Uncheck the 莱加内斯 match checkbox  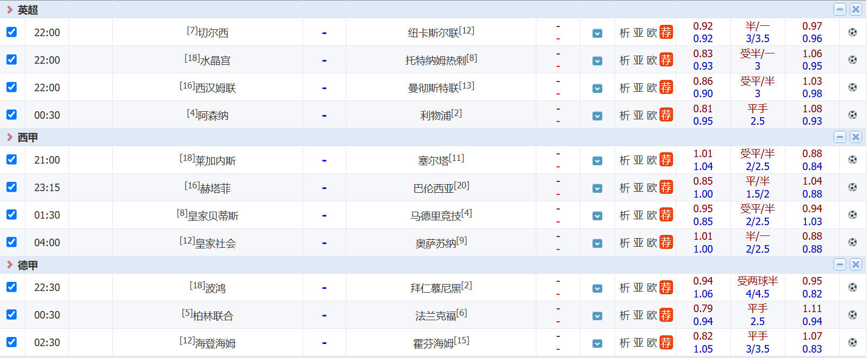pyautogui.click(x=11, y=159)
